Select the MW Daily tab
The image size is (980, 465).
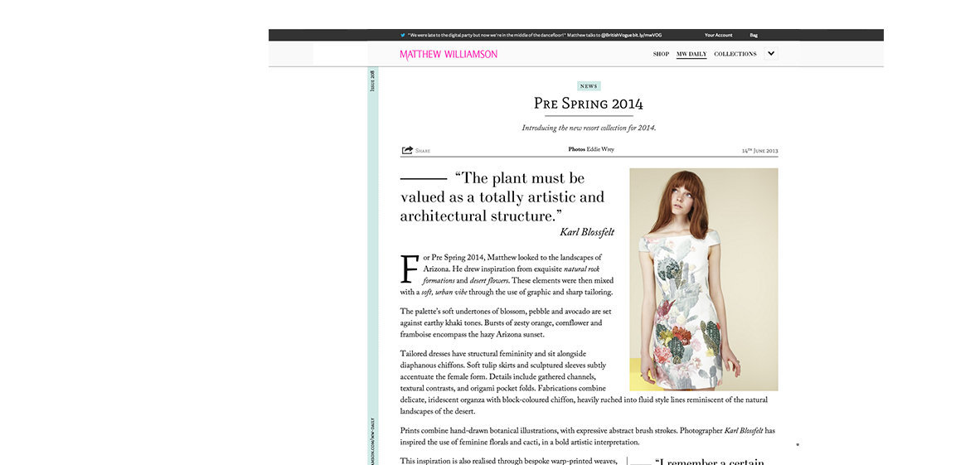point(691,54)
